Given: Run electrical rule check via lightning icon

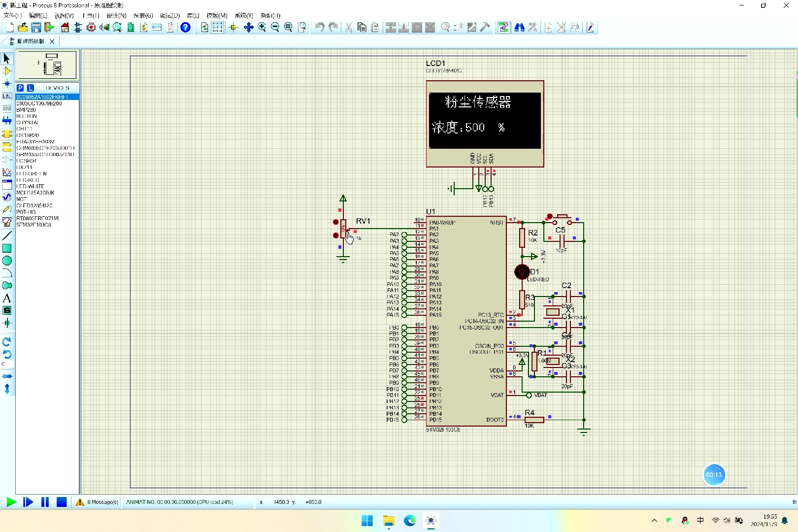Looking at the screenshot, I should pyautogui.click(x=590, y=28).
